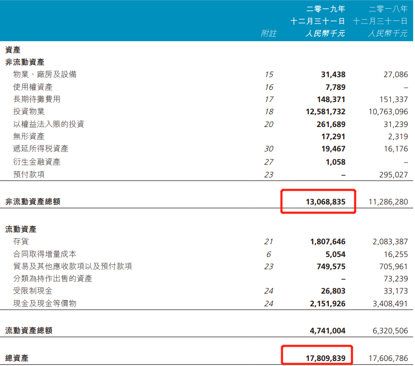The width and height of the screenshot is (415, 366).
Task: Click the 非流動資產 subheading
Action: click(x=25, y=62)
